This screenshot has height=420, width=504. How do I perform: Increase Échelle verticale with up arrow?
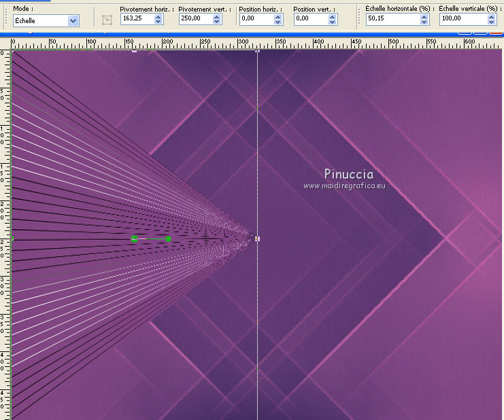click(492, 17)
